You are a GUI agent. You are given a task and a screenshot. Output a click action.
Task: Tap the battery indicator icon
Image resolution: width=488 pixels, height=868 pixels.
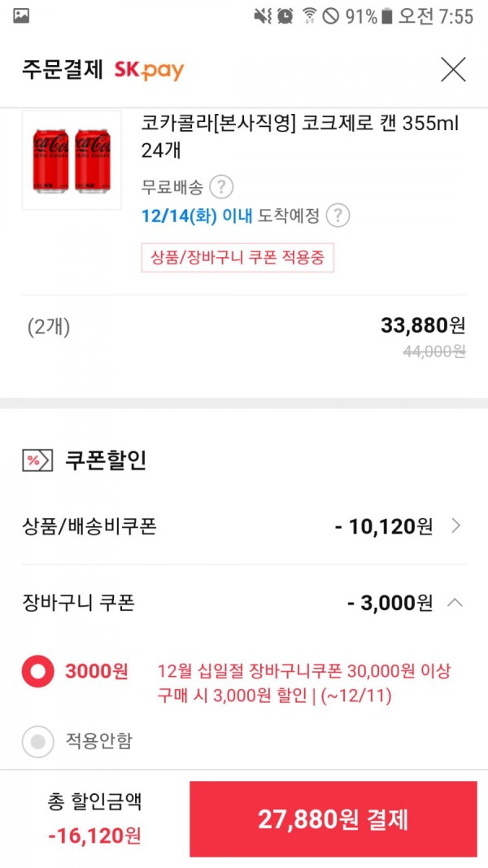(387, 16)
